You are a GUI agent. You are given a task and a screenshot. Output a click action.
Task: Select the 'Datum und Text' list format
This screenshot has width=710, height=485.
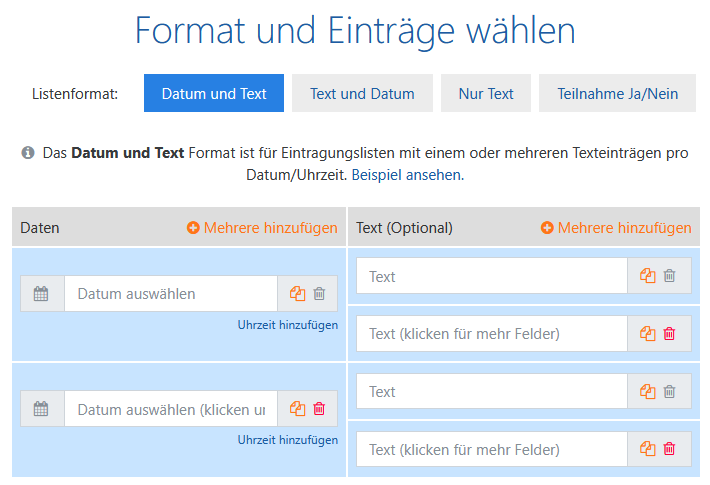(214, 93)
